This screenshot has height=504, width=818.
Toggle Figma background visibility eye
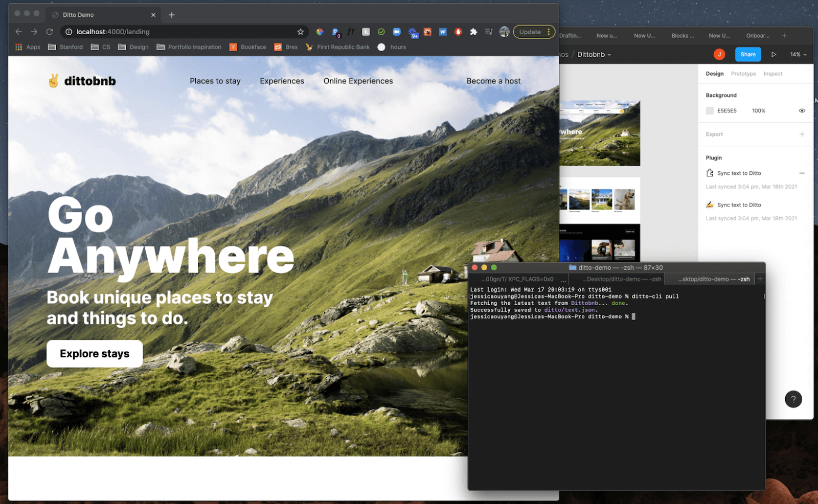click(802, 110)
